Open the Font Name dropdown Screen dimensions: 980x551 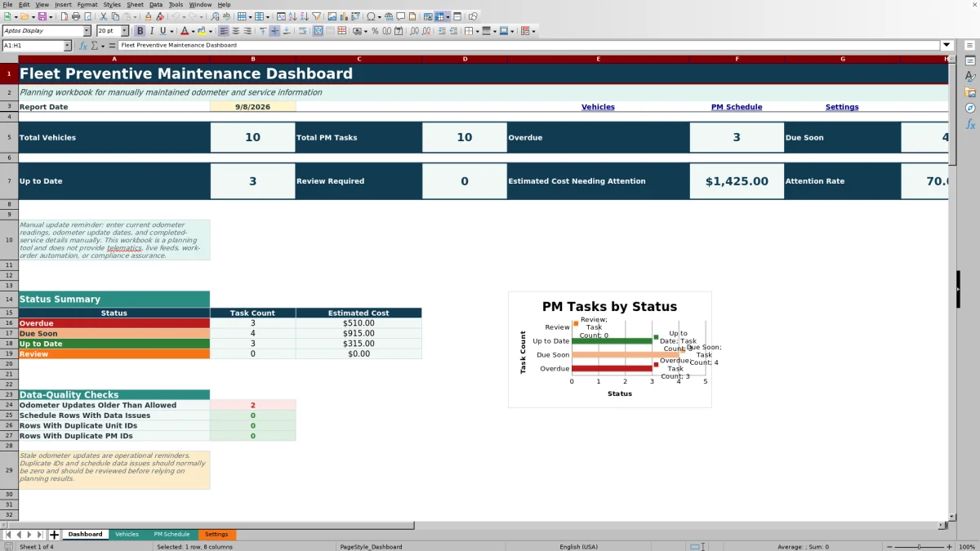[87, 31]
